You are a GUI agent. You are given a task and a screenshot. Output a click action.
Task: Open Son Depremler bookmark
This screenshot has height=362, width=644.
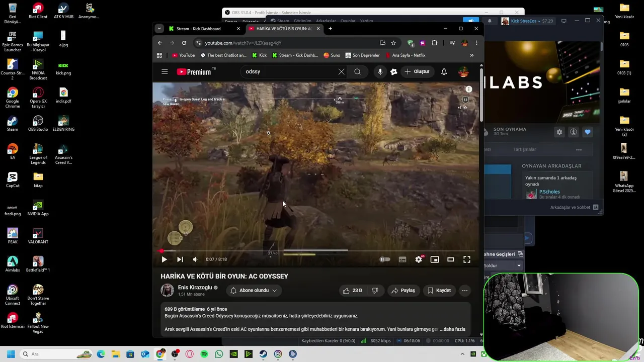(x=363, y=55)
